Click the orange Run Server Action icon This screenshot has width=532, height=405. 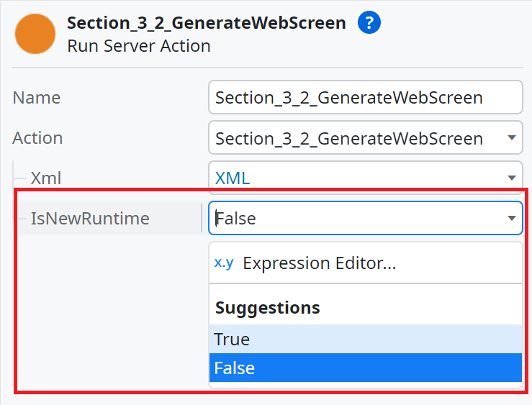pyautogui.click(x=35, y=34)
